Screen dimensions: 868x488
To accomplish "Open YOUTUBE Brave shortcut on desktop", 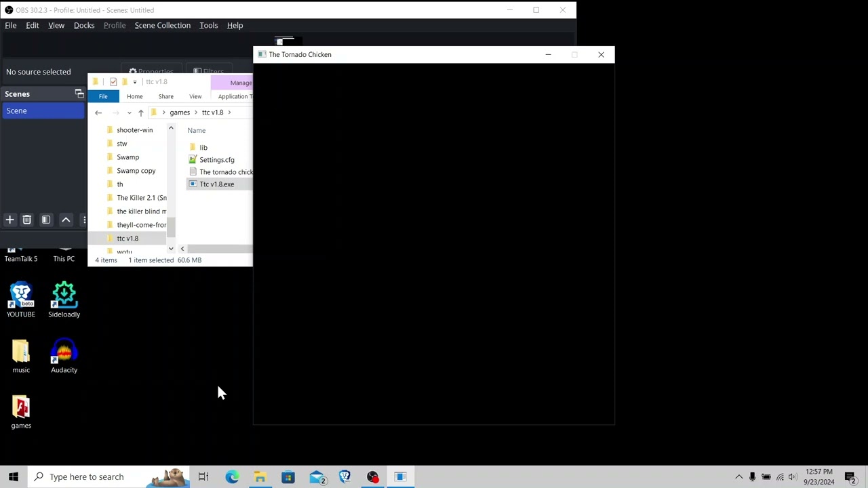I will tap(21, 300).
